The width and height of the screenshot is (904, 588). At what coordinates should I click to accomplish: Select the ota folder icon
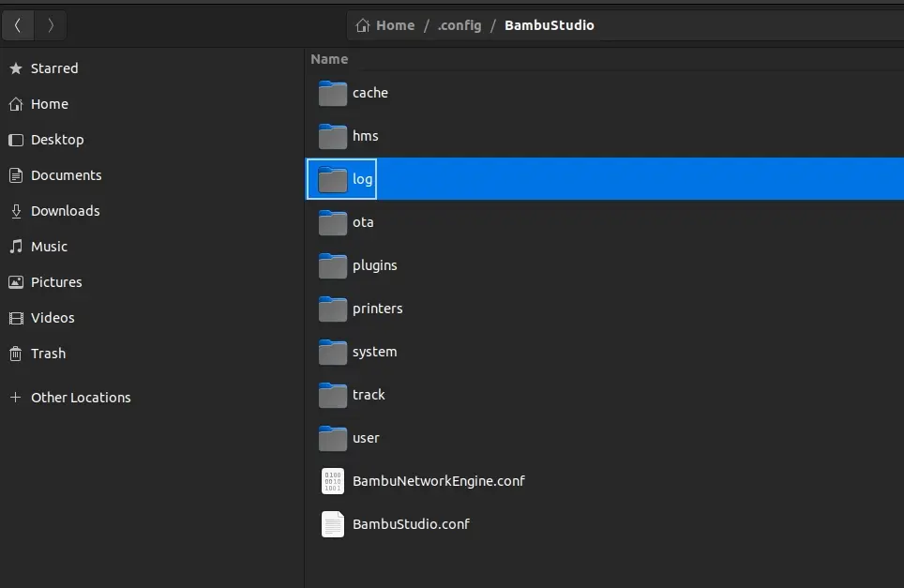(x=333, y=222)
